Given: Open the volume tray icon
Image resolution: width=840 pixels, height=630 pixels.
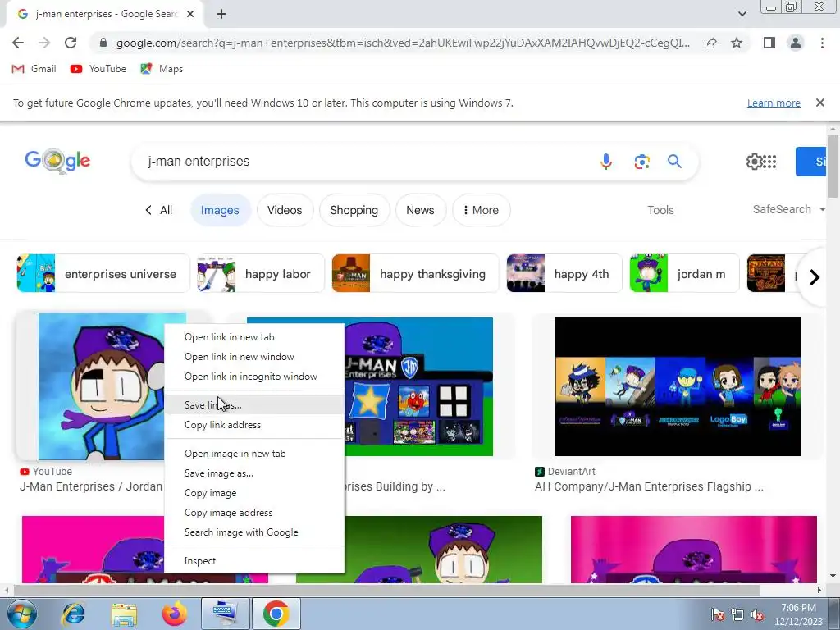Looking at the screenshot, I should tap(757, 615).
